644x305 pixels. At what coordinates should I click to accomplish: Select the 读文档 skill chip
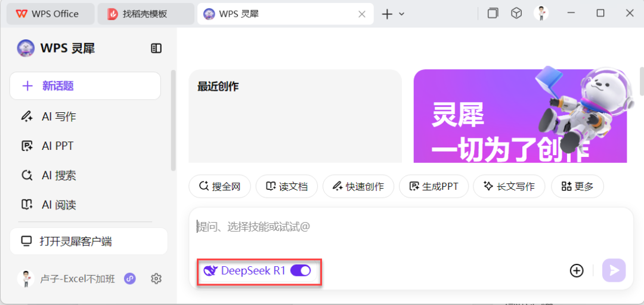point(287,186)
